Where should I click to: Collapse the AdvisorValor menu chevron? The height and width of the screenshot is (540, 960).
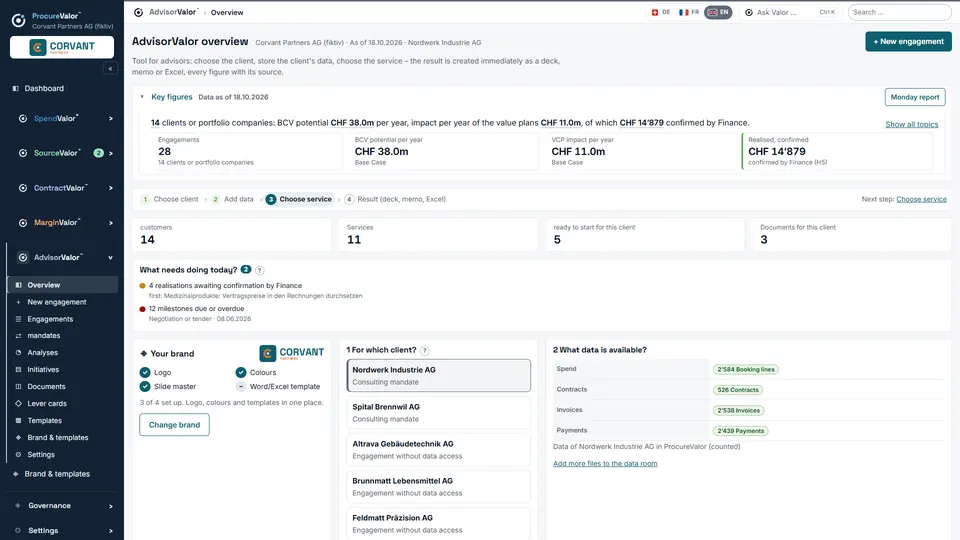111,258
